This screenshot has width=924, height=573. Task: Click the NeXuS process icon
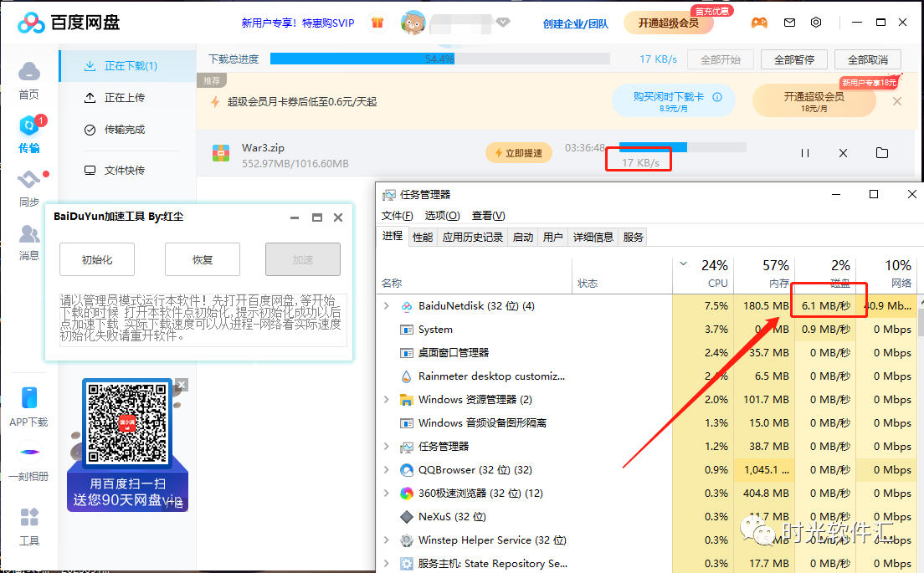[x=407, y=517]
